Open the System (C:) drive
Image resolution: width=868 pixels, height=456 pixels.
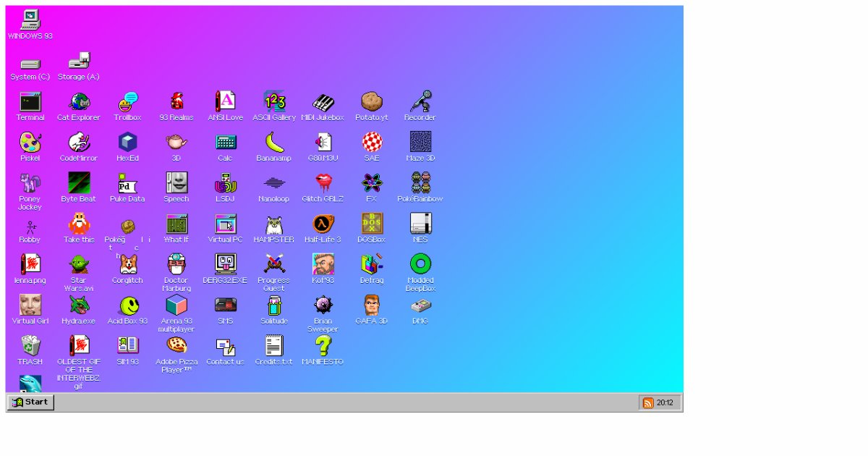click(30, 64)
